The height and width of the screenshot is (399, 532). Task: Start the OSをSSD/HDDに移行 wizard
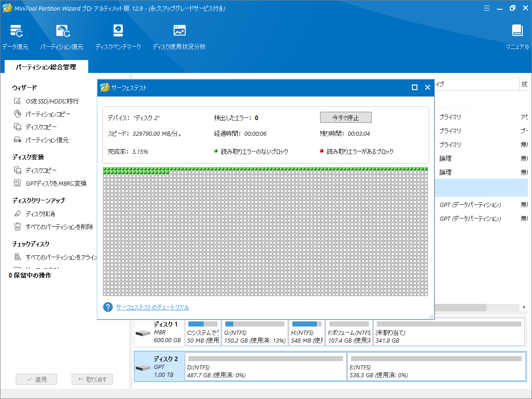coord(52,101)
